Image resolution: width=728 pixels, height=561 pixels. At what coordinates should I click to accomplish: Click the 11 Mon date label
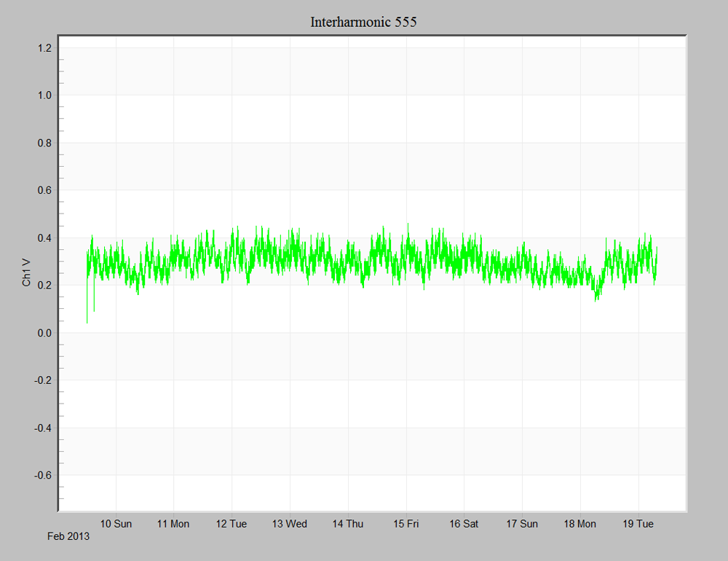(x=173, y=524)
